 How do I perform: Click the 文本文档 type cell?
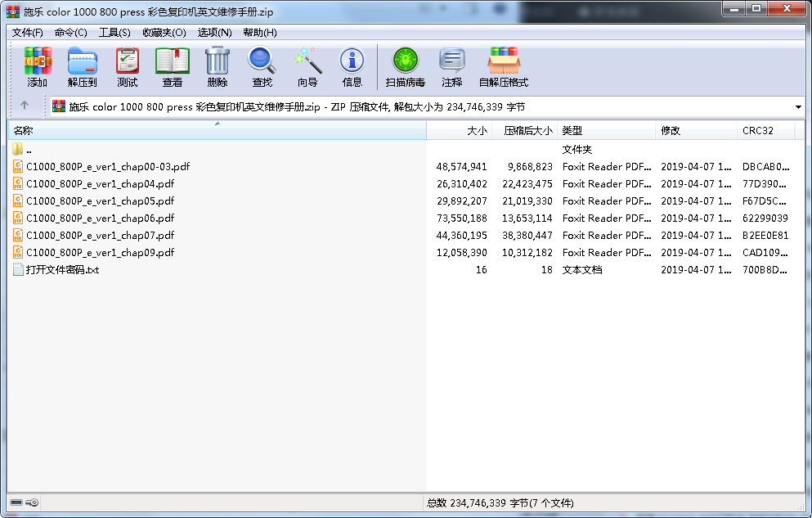[582, 269]
